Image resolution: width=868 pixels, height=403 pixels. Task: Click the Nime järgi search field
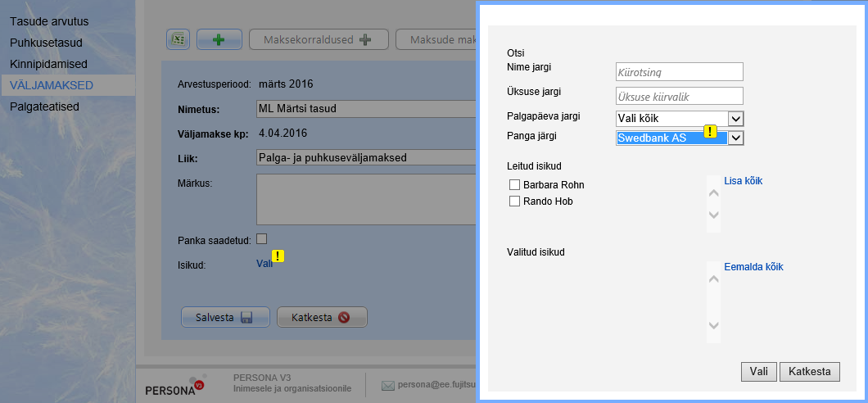click(x=679, y=72)
